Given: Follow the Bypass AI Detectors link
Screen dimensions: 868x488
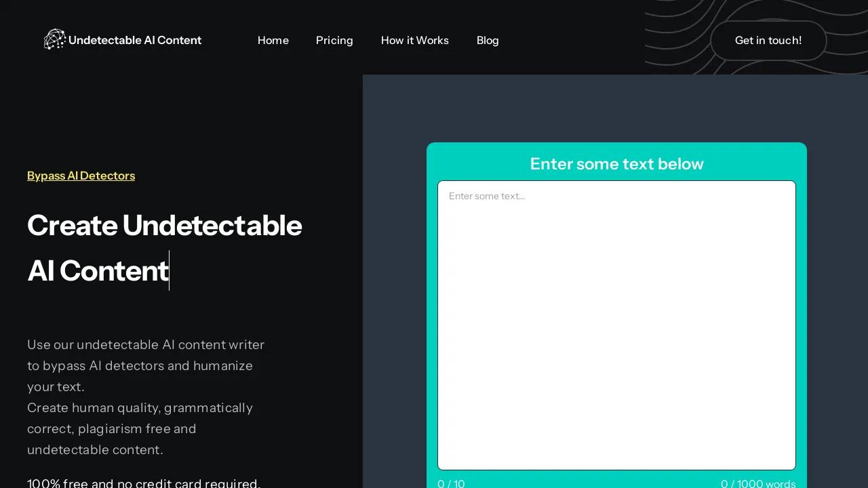Looking at the screenshot, I should 81,176.
